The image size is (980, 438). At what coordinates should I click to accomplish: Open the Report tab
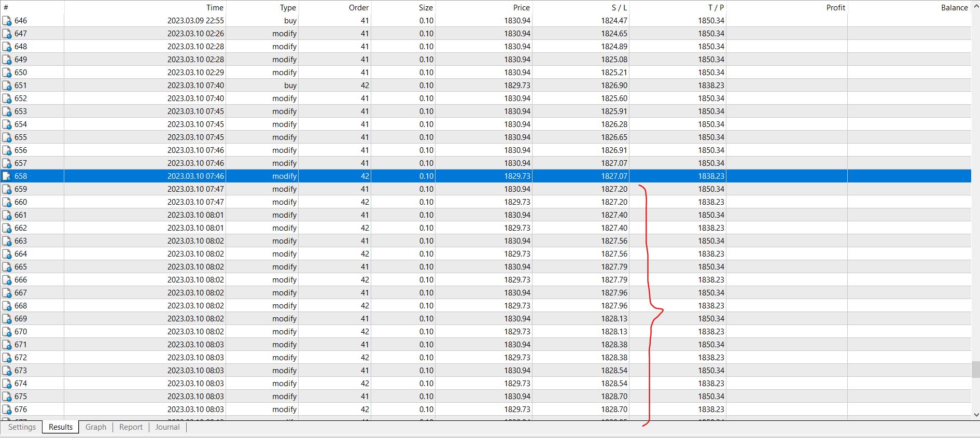click(131, 427)
